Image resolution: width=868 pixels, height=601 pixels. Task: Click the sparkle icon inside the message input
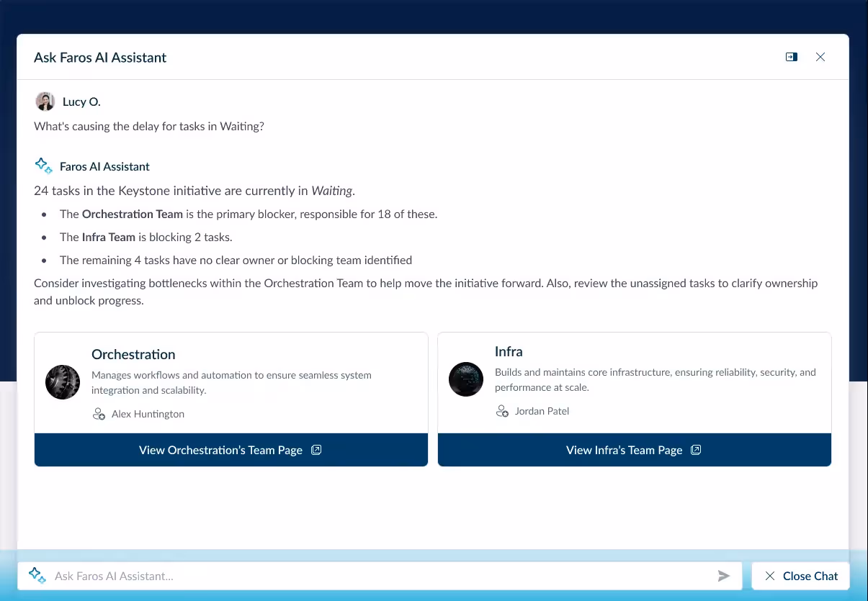37,575
